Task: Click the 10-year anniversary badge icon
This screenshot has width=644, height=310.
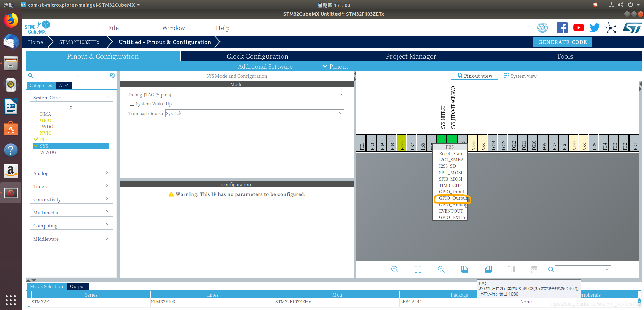Action: click(x=543, y=28)
